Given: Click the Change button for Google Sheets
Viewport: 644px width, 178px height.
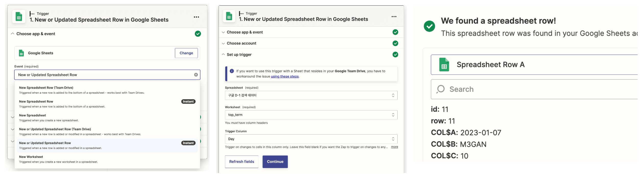Looking at the screenshot, I should click(x=186, y=53).
